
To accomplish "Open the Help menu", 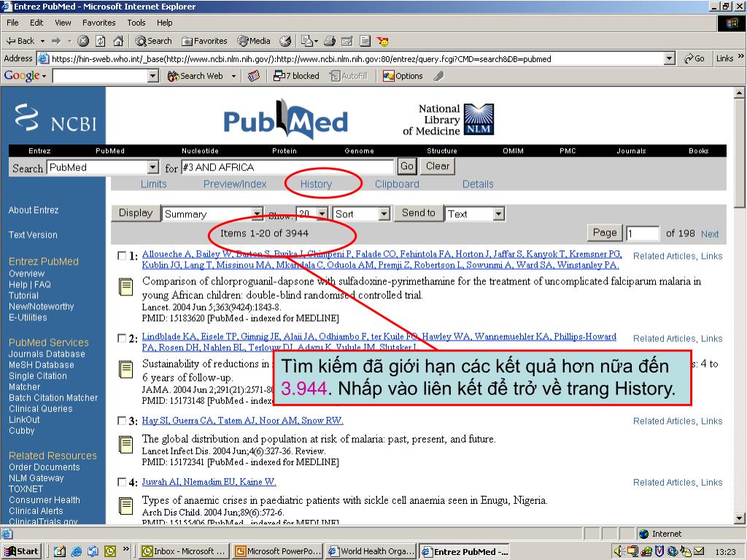I will [165, 23].
